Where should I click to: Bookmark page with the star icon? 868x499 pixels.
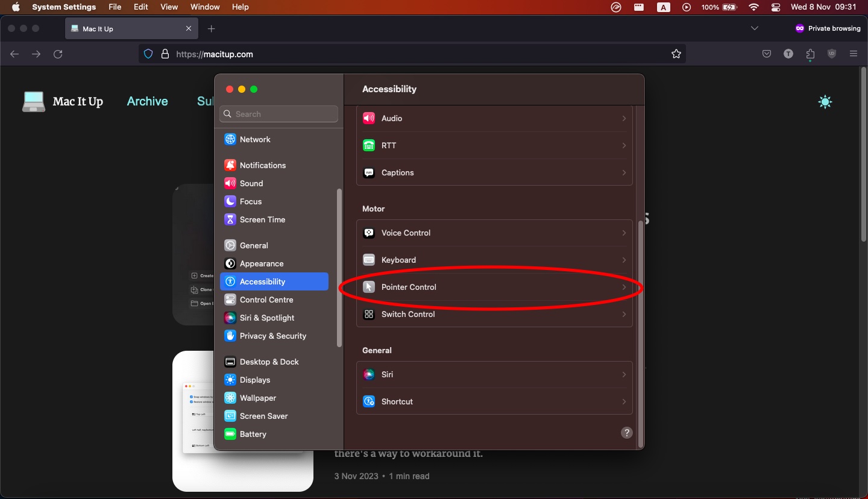pos(676,54)
